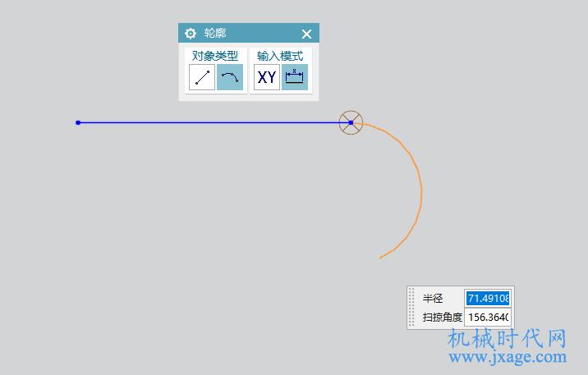Grab the input box's dotted drag handle
588x375 pixels.
(x=411, y=307)
